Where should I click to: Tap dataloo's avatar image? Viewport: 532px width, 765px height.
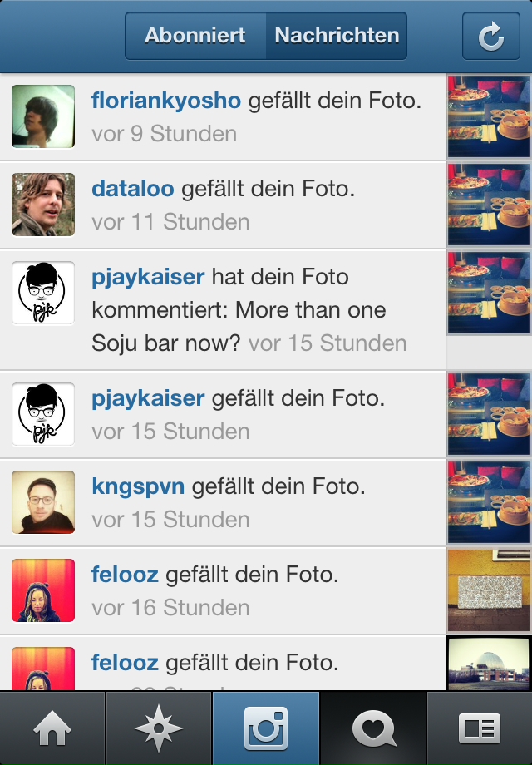[43, 205]
